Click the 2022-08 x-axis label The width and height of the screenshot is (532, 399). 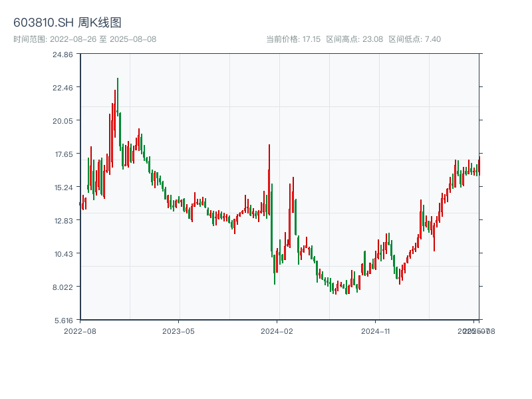(80, 331)
